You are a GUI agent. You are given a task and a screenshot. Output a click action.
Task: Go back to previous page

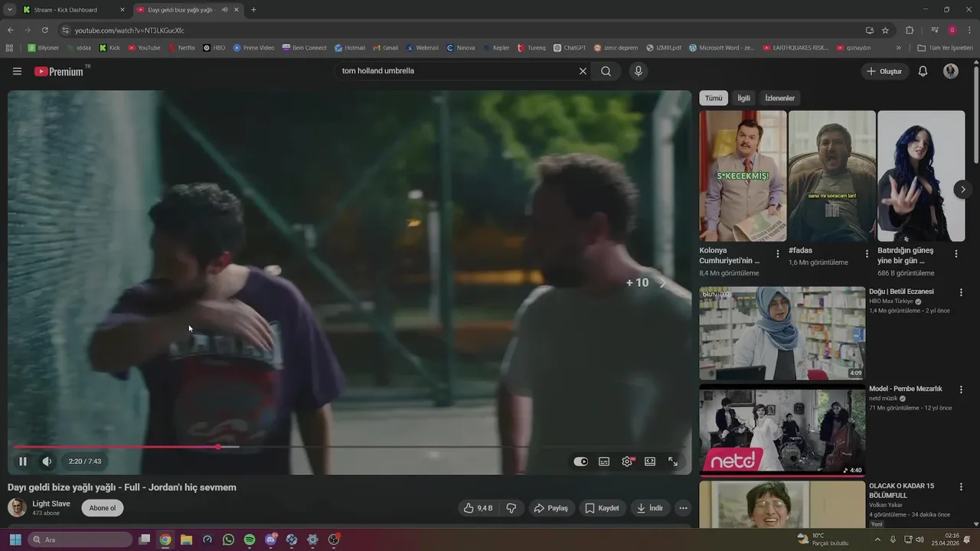[11, 30]
